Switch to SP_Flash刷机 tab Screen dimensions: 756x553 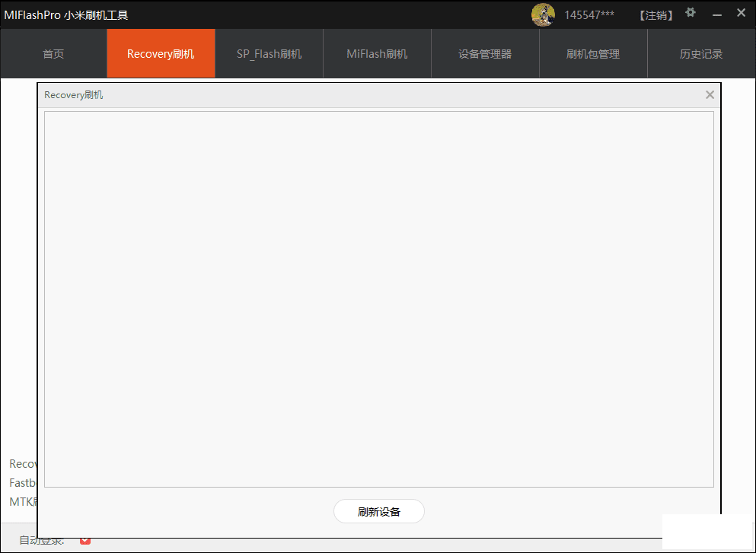pos(269,53)
